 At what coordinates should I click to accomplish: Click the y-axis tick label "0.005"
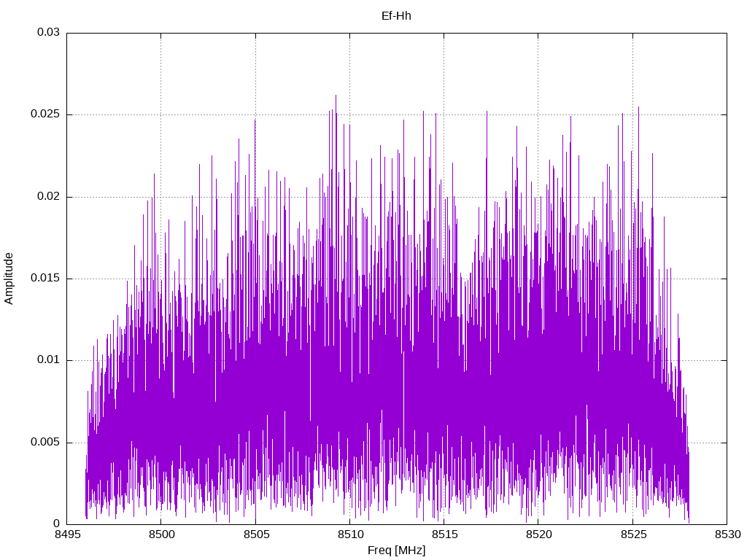point(45,442)
